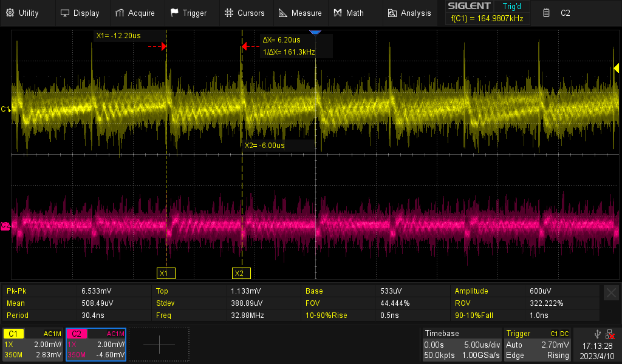Click the date and time display
This screenshot has width=622, height=364.
pos(598,351)
